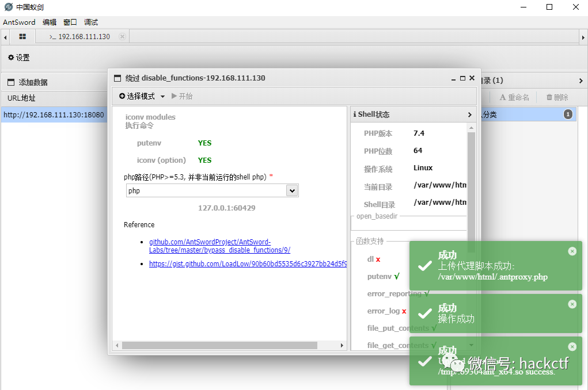The width and height of the screenshot is (588, 390).
Task: Click into the php path input field
Action: click(x=206, y=191)
